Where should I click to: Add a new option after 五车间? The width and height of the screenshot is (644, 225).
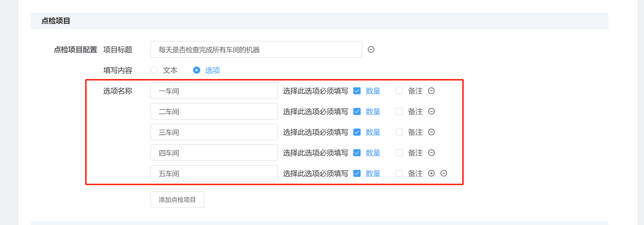coord(431,173)
